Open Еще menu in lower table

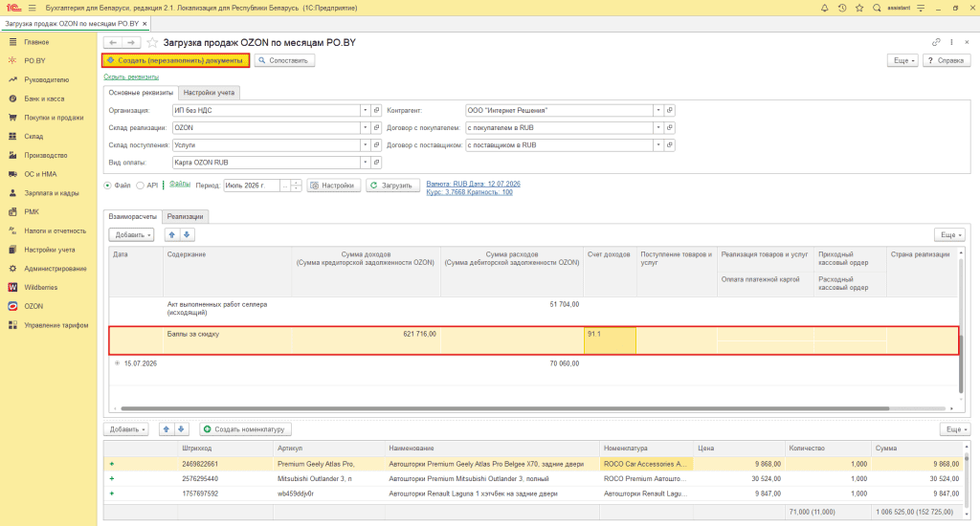[954, 429]
